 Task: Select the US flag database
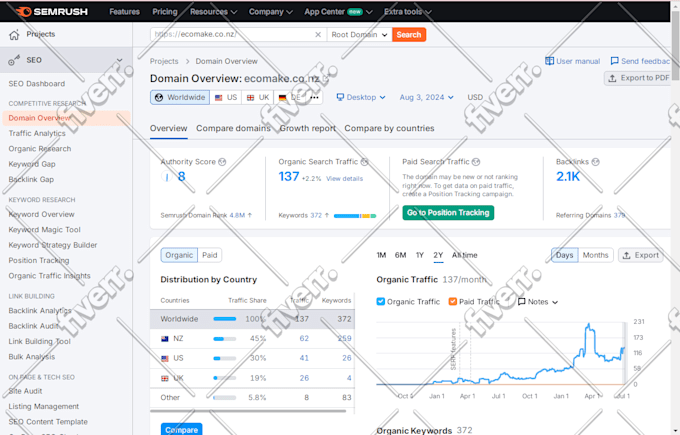pos(226,97)
